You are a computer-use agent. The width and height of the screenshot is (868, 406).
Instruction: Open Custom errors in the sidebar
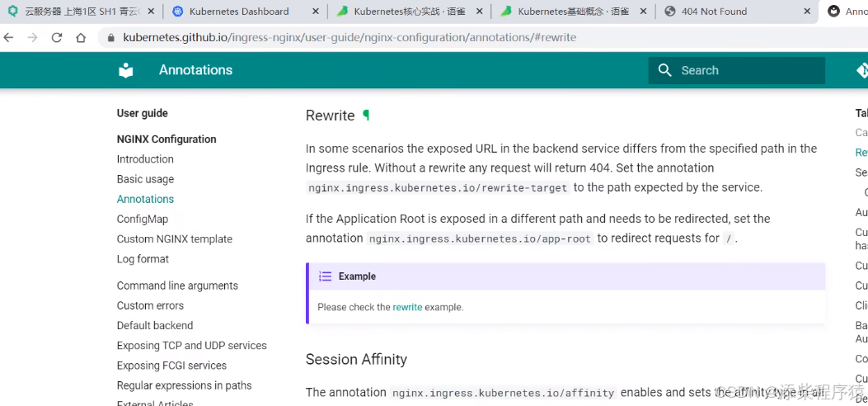tap(150, 305)
